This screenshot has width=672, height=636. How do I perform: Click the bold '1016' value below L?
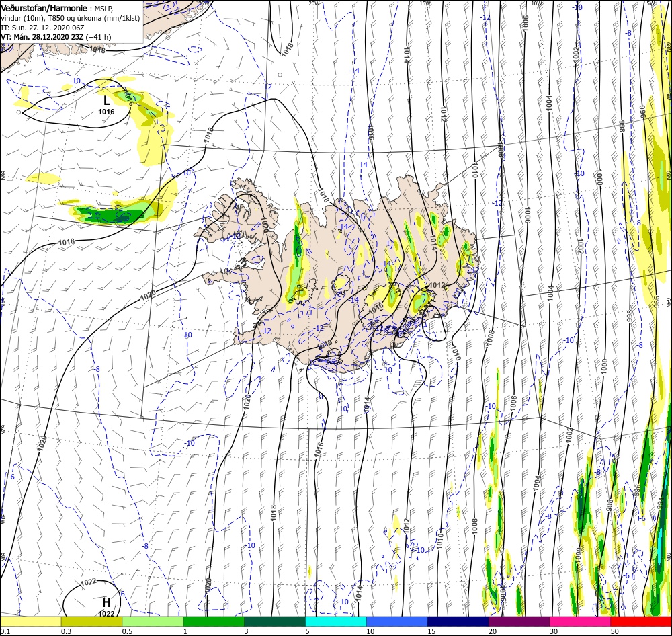click(106, 112)
